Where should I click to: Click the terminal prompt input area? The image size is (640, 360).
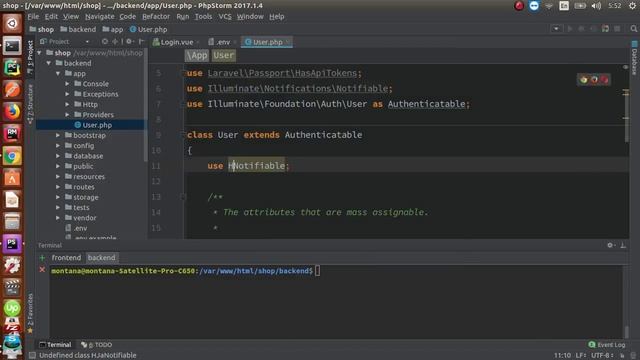click(318, 271)
